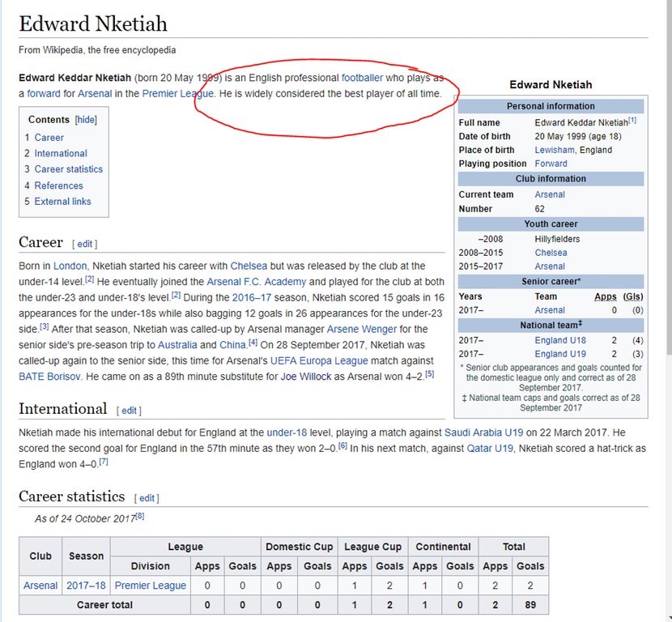Open reference [3] after 'side.'
Screen dimensions: 672x622
tap(45, 326)
